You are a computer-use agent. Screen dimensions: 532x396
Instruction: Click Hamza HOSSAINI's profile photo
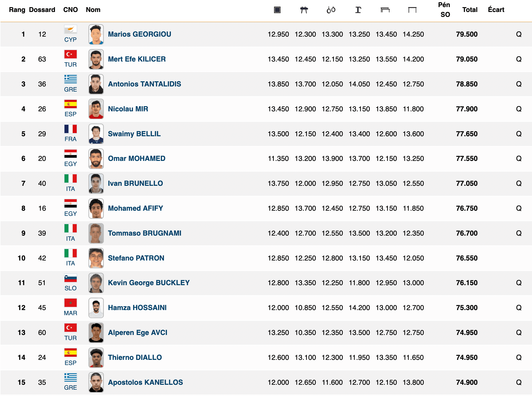96,308
